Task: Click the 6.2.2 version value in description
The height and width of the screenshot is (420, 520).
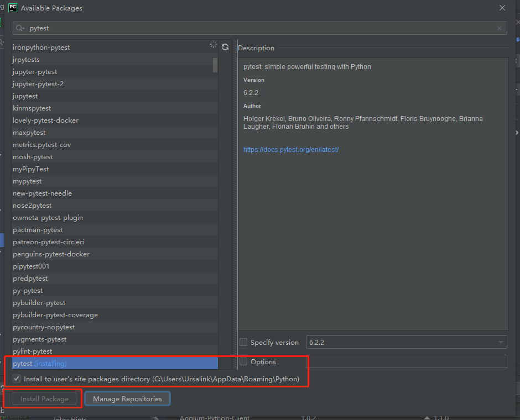Action: 251,93
